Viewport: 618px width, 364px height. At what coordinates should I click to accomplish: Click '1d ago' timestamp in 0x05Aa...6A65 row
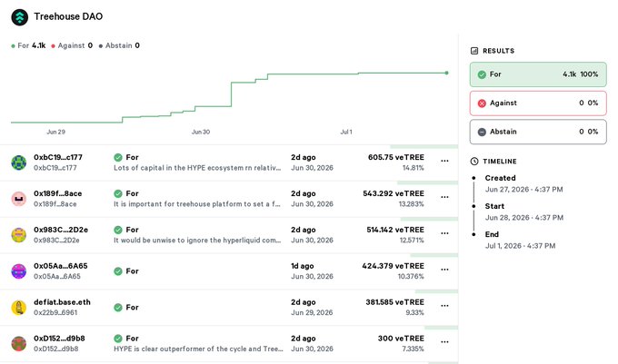[x=303, y=266]
